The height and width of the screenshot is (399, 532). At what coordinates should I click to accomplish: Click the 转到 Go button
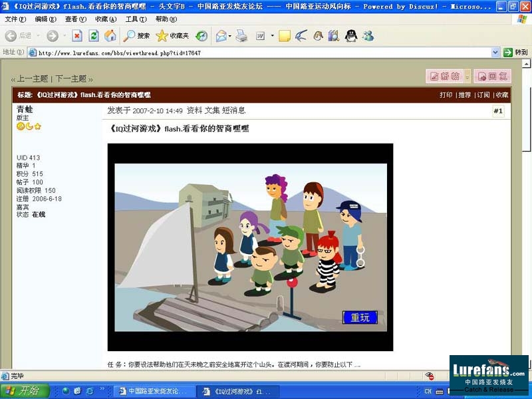tap(515, 53)
